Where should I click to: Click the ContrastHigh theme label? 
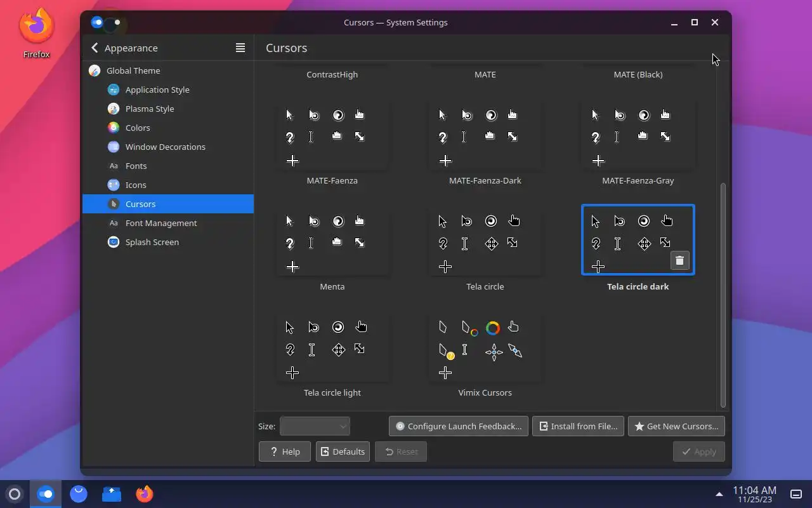(x=332, y=74)
